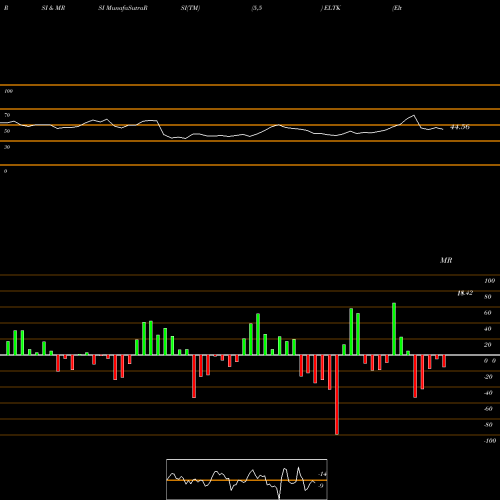Click the 70 level label on RSI axis
Image resolution: width=500 pixels, height=500 pixels.
pyautogui.click(x=7, y=115)
